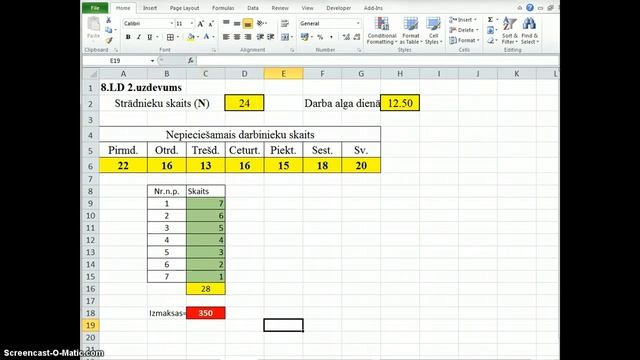Switch to the Insert tab
This screenshot has width=640, height=360.
pos(150,8)
